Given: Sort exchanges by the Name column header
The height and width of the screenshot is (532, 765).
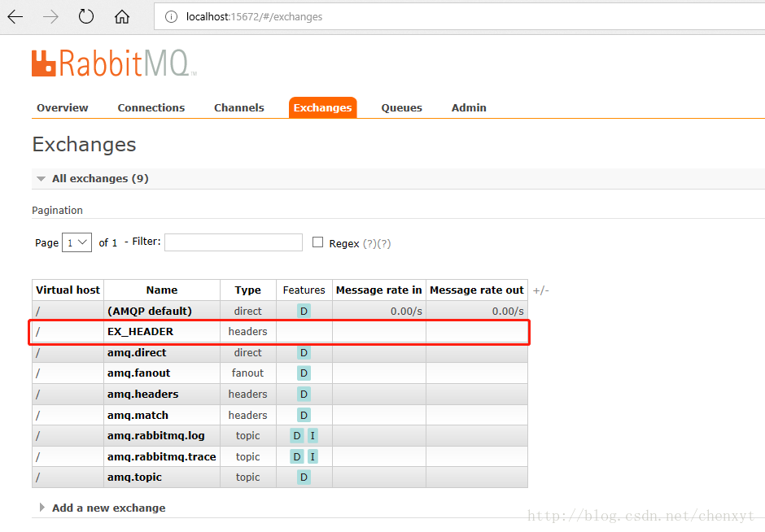Looking at the screenshot, I should coord(162,290).
